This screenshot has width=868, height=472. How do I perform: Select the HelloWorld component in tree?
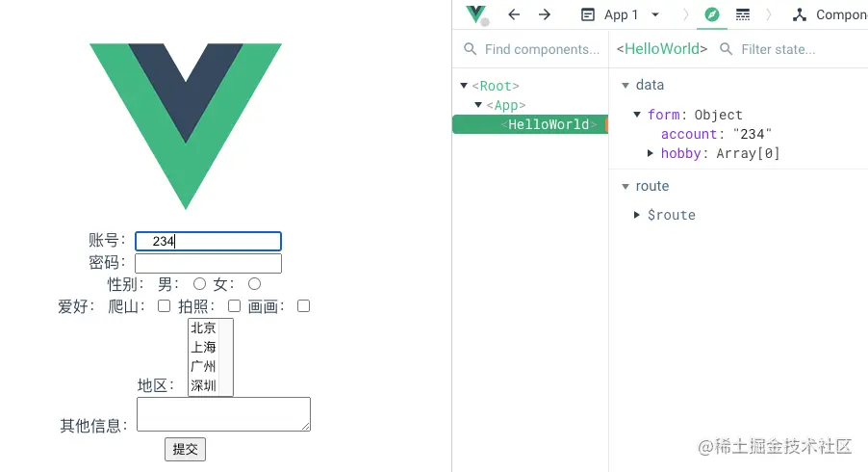pyautogui.click(x=530, y=124)
